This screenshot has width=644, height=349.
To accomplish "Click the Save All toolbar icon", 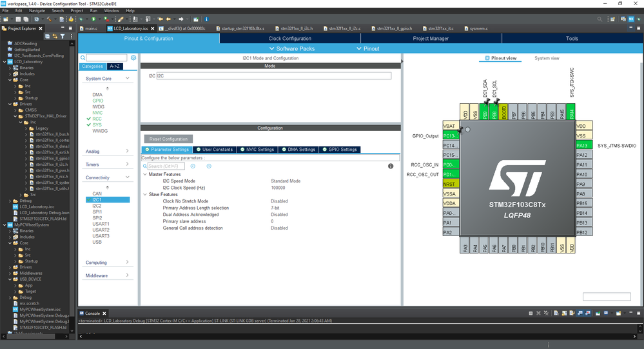I will coord(26,19).
